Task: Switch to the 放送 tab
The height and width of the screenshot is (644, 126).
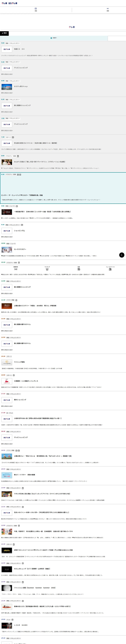Action: tap(36, 10)
